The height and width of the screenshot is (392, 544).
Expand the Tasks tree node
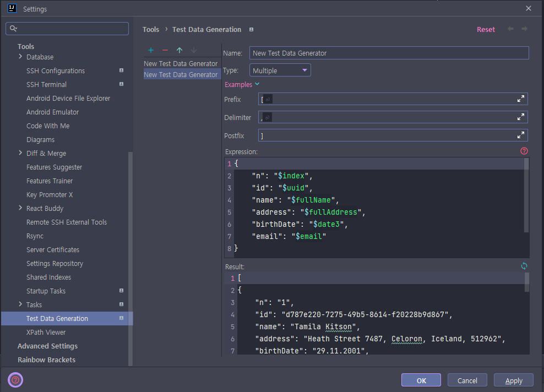[20, 304]
